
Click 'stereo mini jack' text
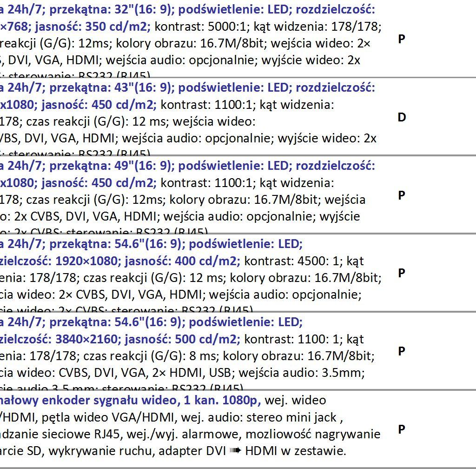(x=292, y=418)
